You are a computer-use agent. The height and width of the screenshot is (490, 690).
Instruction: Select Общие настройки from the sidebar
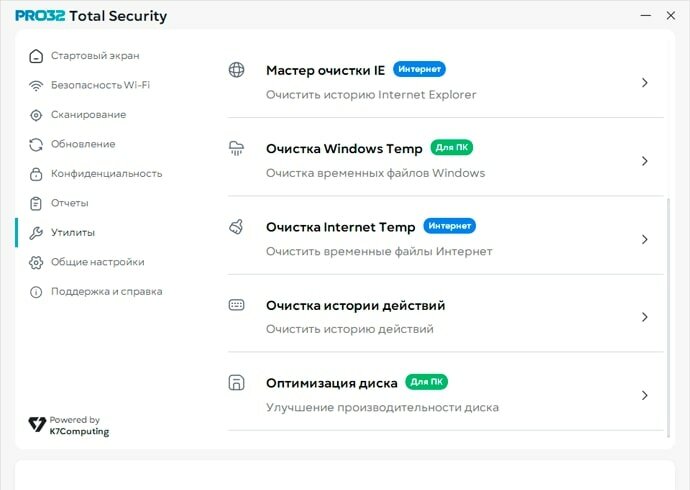97,262
